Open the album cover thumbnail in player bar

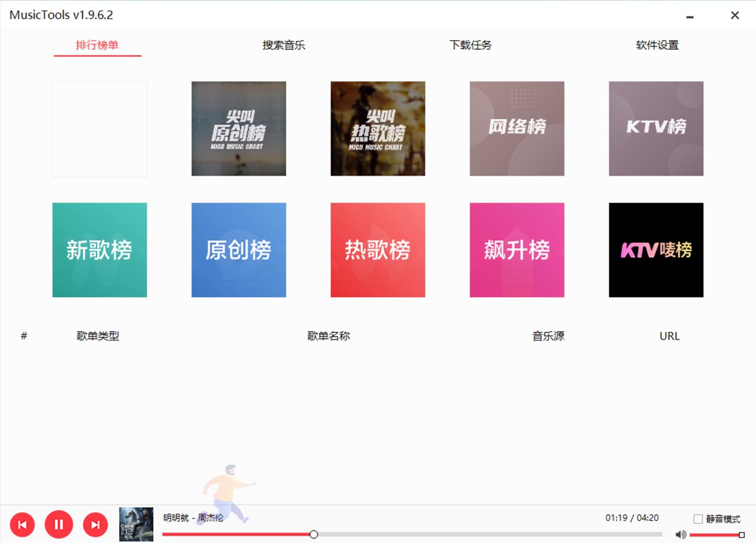point(136,524)
